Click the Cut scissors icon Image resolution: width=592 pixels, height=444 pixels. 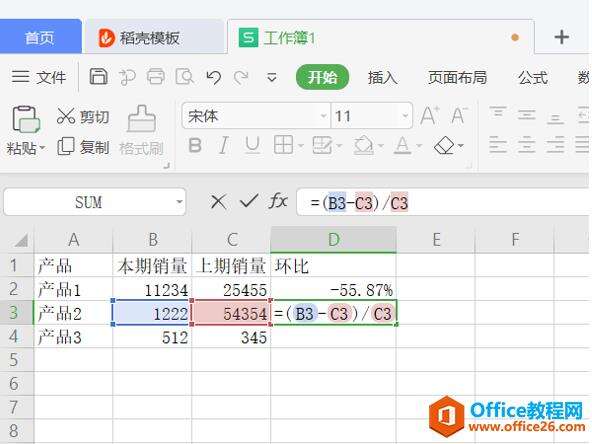(x=66, y=116)
